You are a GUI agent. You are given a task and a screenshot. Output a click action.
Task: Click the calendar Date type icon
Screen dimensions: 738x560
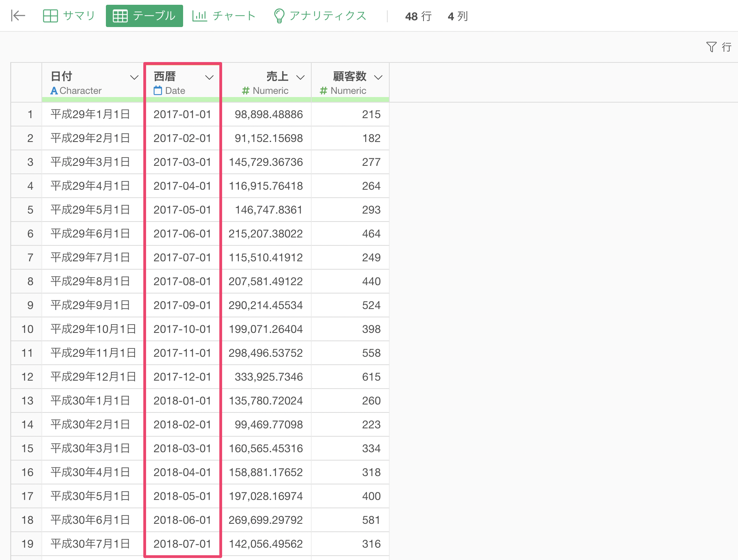point(158,91)
